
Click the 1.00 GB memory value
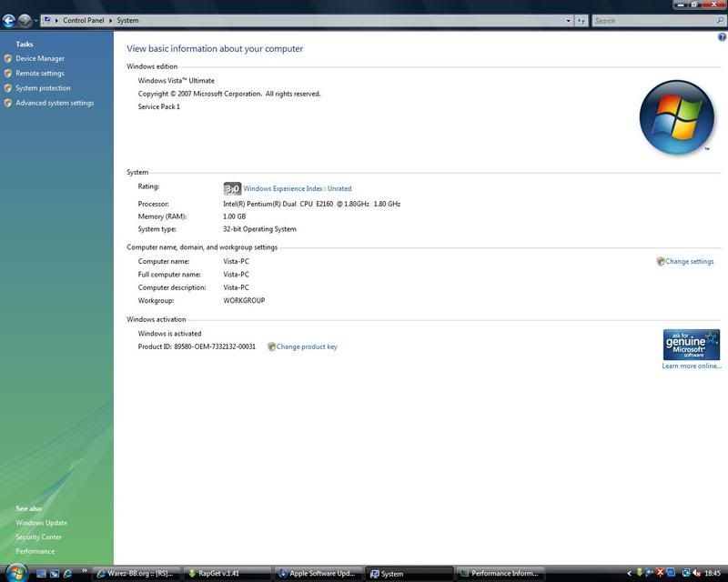click(235, 216)
